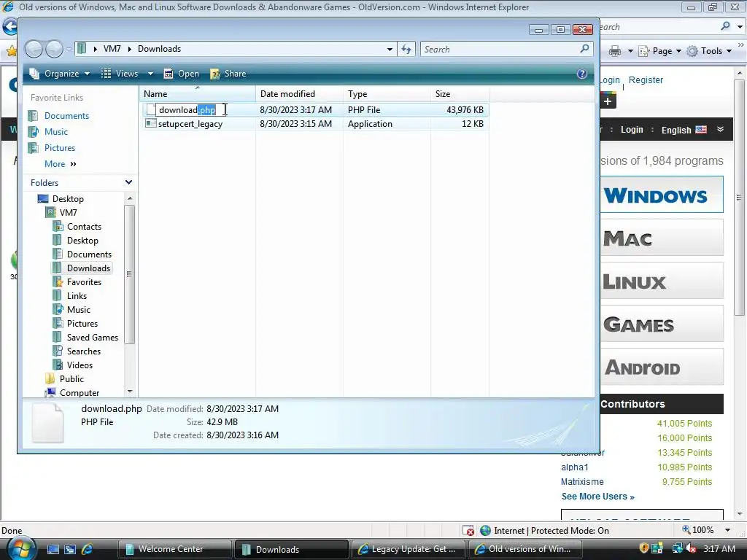This screenshot has height=560, width=747.
Task: Open the Windows category on OldVersion
Action: (662, 194)
